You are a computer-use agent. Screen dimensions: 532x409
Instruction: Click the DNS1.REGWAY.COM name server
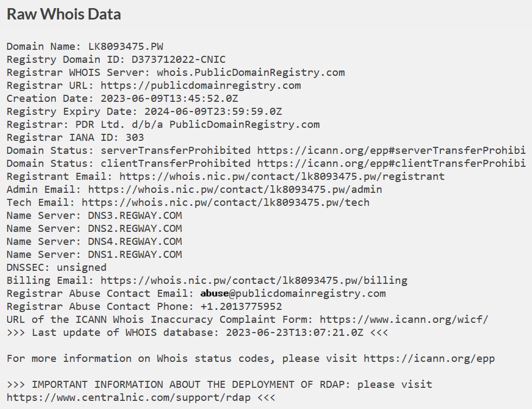click(x=135, y=255)
